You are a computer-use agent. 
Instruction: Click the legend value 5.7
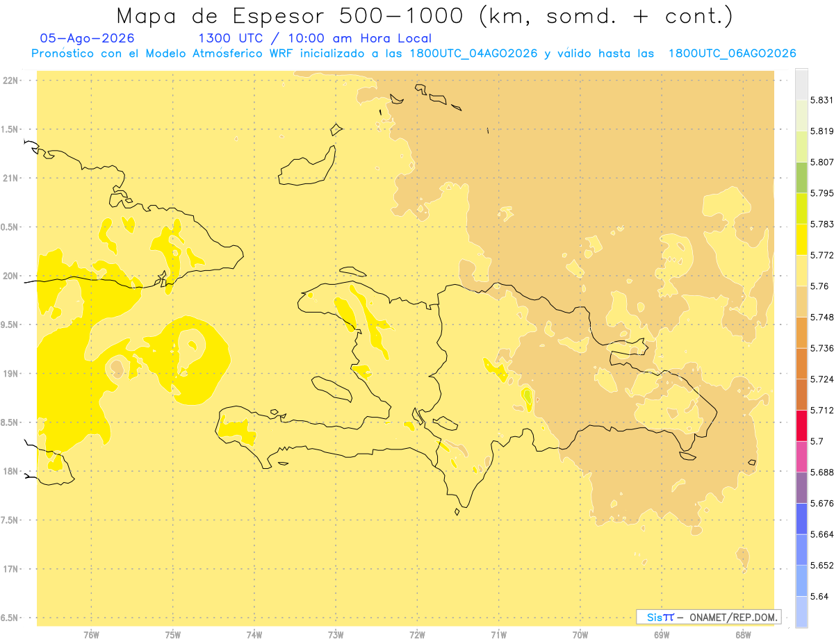(x=817, y=441)
